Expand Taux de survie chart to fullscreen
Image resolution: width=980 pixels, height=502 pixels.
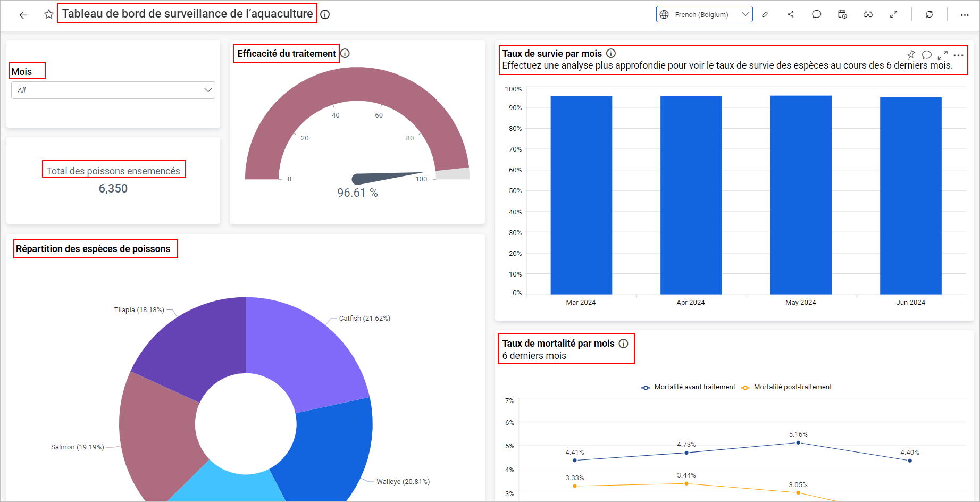[x=943, y=54]
